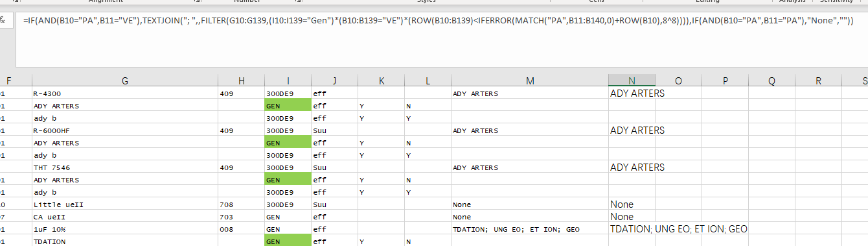Click column M None in Little ueII row
This screenshot has height=246, width=868.
tap(530, 204)
